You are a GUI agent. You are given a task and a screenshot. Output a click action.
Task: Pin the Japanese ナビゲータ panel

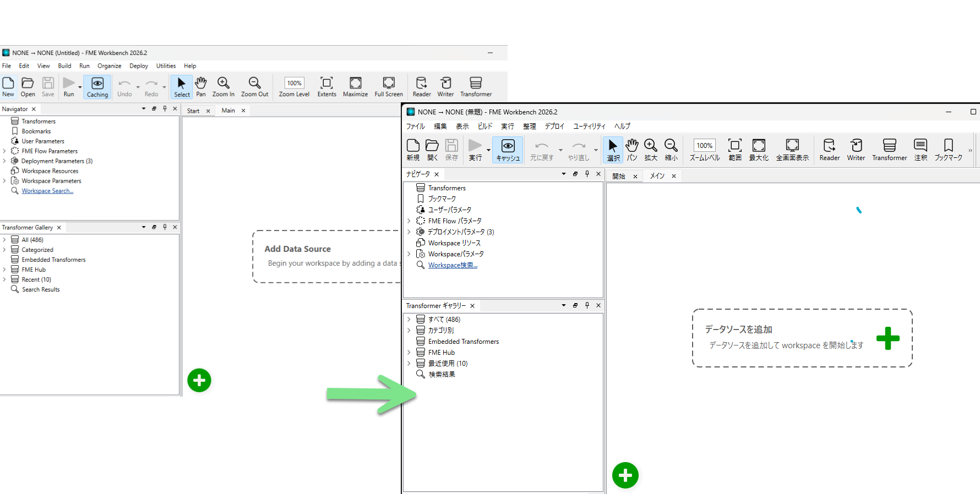587,174
